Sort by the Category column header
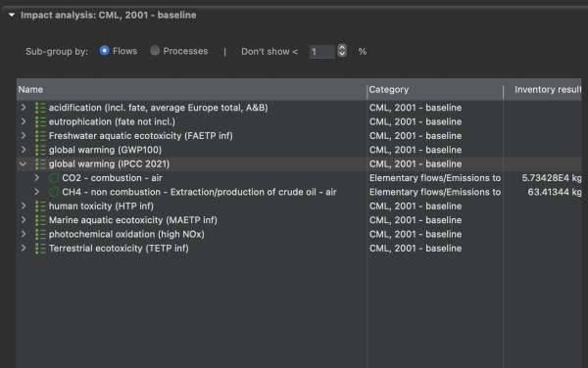The image size is (588, 368). click(435, 90)
